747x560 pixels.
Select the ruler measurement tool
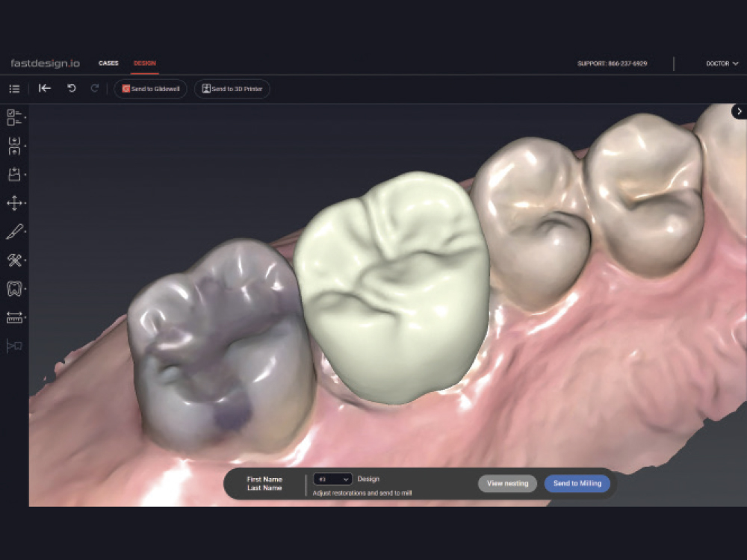pyautogui.click(x=14, y=317)
